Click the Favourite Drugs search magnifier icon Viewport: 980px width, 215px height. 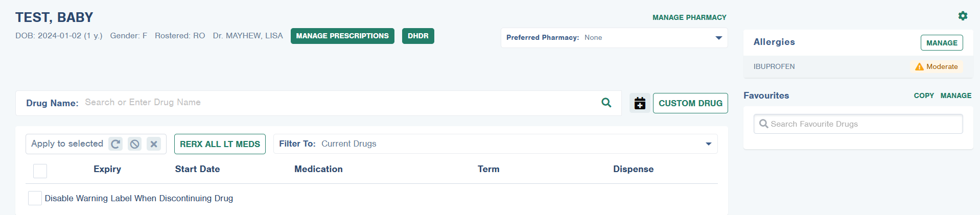point(764,124)
